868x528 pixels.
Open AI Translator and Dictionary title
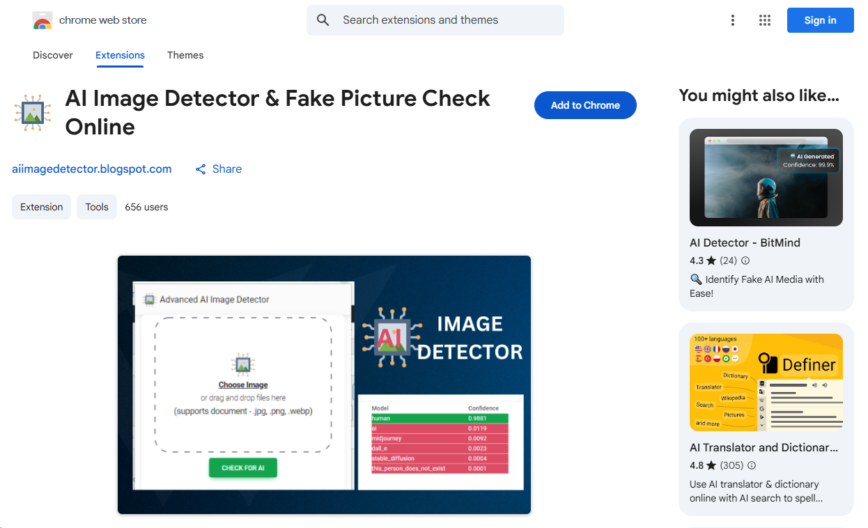click(763, 448)
